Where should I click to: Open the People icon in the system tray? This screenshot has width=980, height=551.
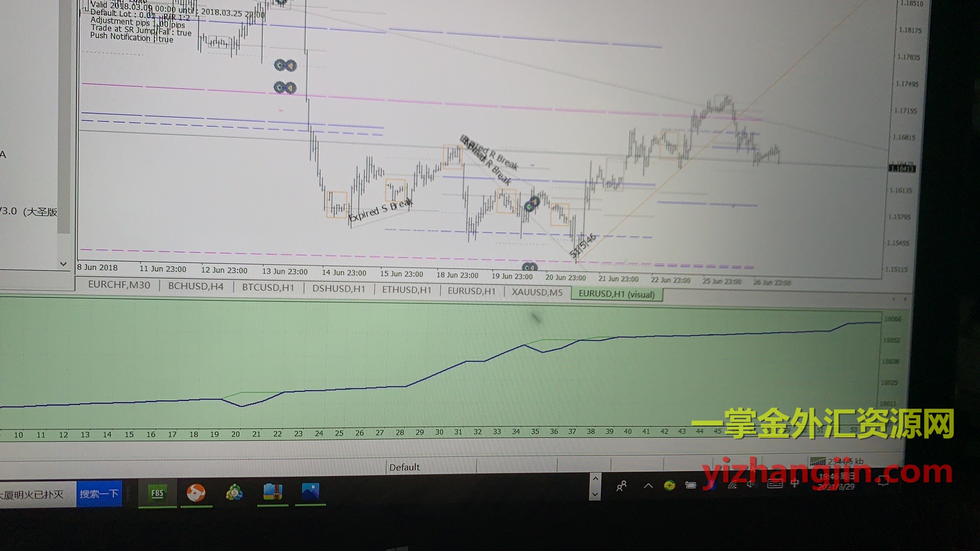[x=621, y=486]
